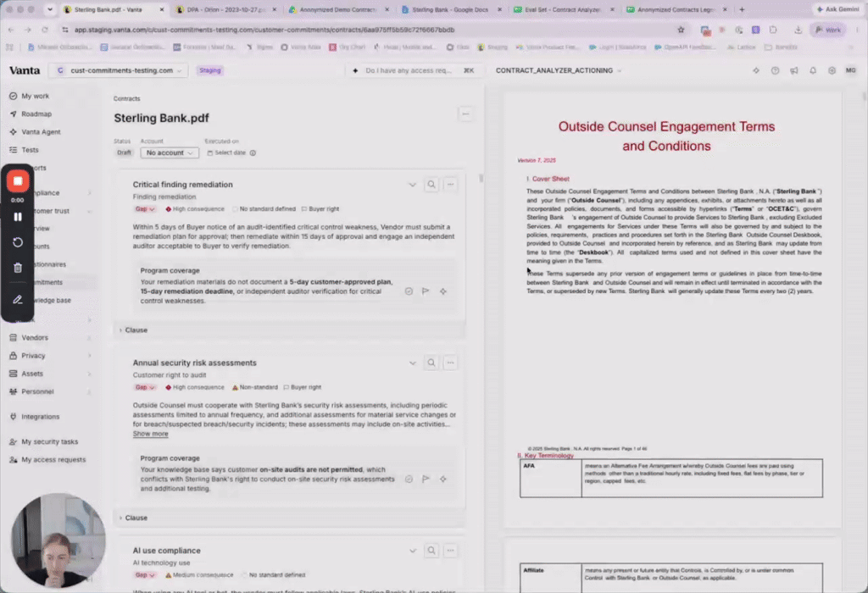The height and width of the screenshot is (593, 868).
Task: Bookmark this page with the star icon
Action: (681, 30)
